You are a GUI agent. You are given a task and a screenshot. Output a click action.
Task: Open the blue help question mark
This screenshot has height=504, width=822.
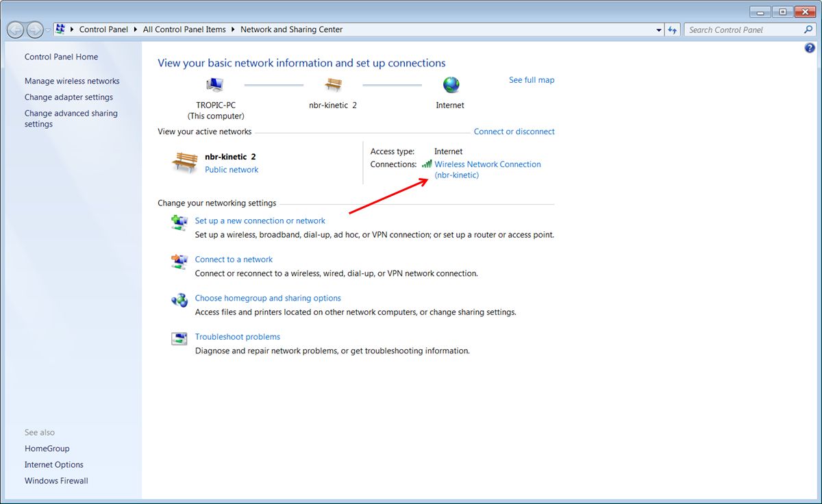[x=810, y=49]
